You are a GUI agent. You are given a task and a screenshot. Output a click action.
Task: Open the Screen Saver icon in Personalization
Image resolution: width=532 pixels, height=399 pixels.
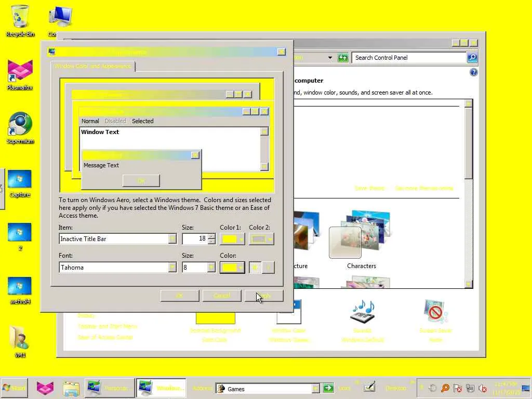(435, 311)
